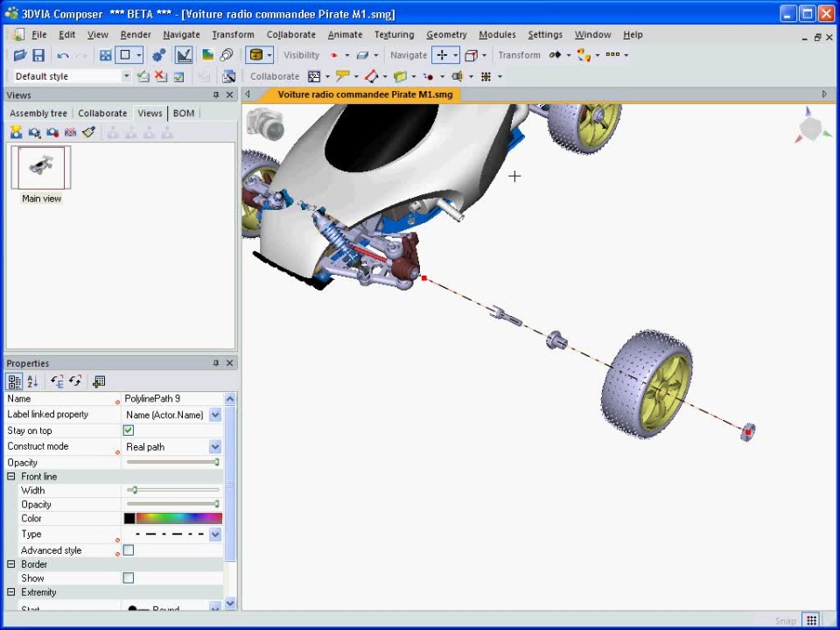Switch to the Collaborate panel tab
This screenshot has height=630, width=840.
click(x=102, y=113)
